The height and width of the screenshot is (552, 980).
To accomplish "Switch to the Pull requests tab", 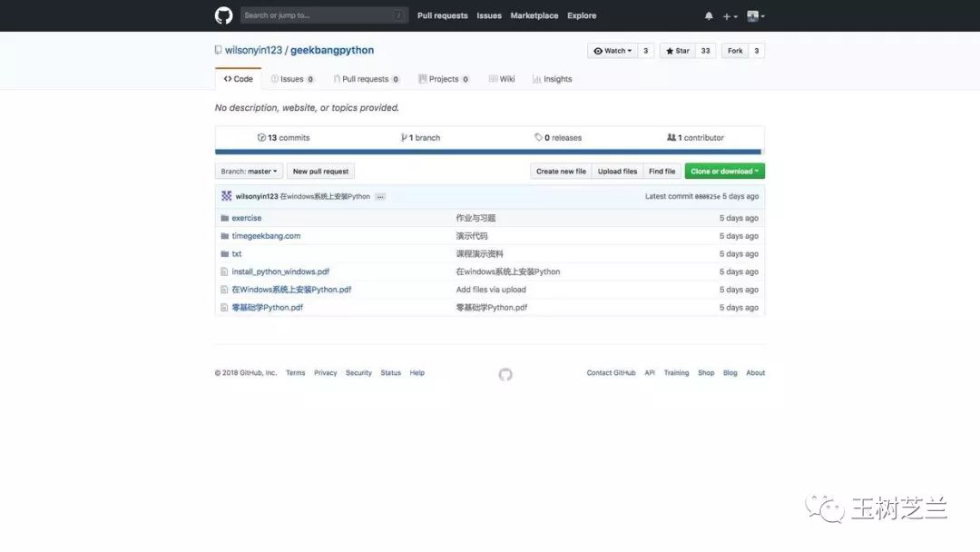I will tap(367, 79).
